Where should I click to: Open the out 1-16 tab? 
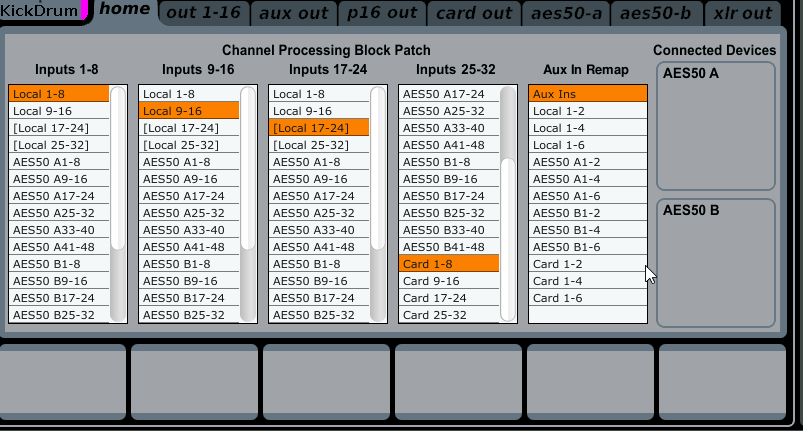pos(204,13)
